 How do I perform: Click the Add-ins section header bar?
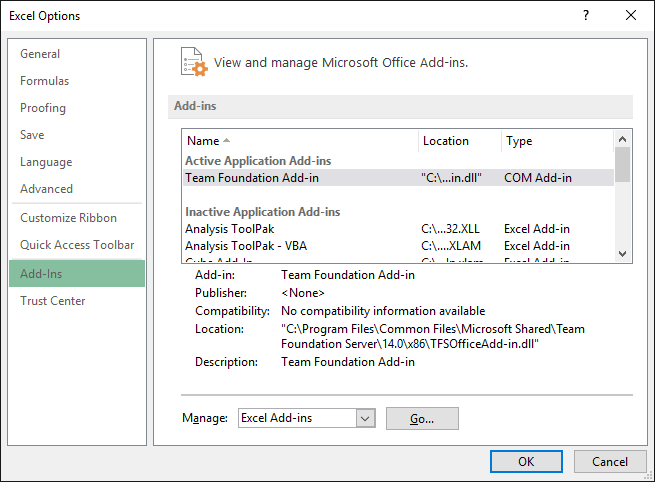[x=400, y=107]
